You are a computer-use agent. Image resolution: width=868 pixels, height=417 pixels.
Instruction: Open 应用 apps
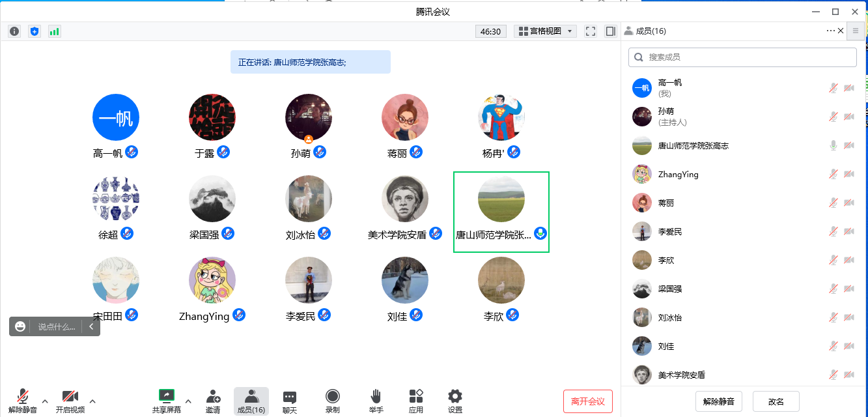point(416,401)
